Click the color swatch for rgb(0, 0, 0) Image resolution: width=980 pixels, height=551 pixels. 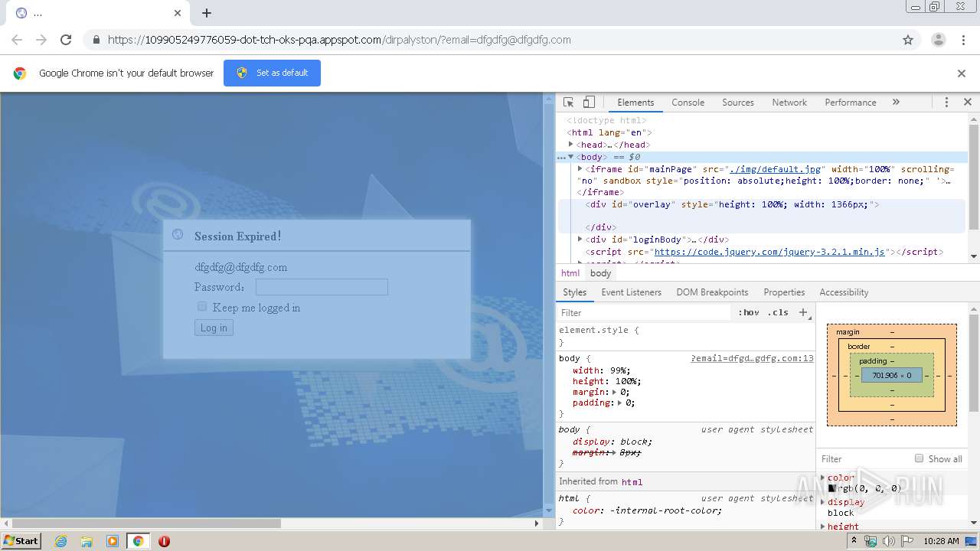(831, 488)
